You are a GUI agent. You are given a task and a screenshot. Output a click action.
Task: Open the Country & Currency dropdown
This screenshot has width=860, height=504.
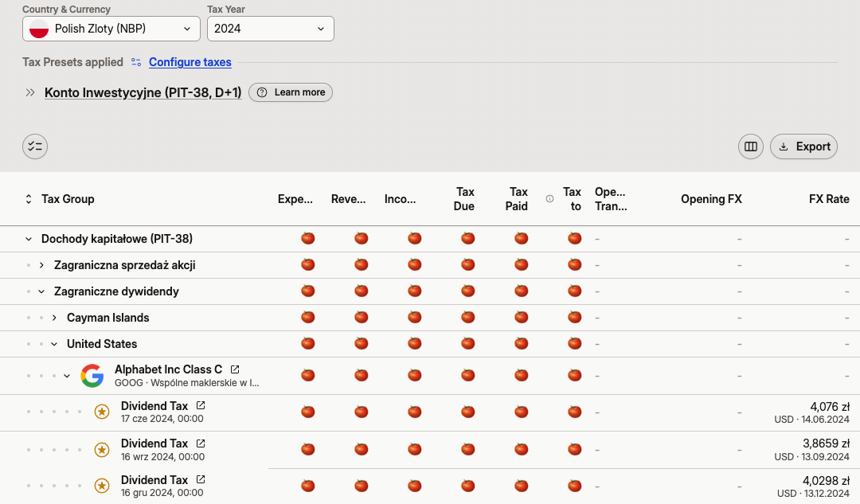(x=111, y=29)
